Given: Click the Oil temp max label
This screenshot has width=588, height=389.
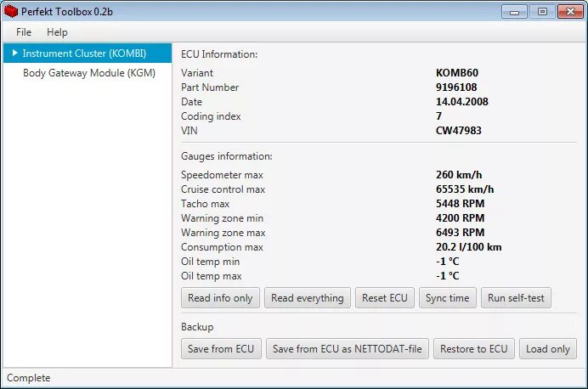Looking at the screenshot, I should pyautogui.click(x=211, y=276).
